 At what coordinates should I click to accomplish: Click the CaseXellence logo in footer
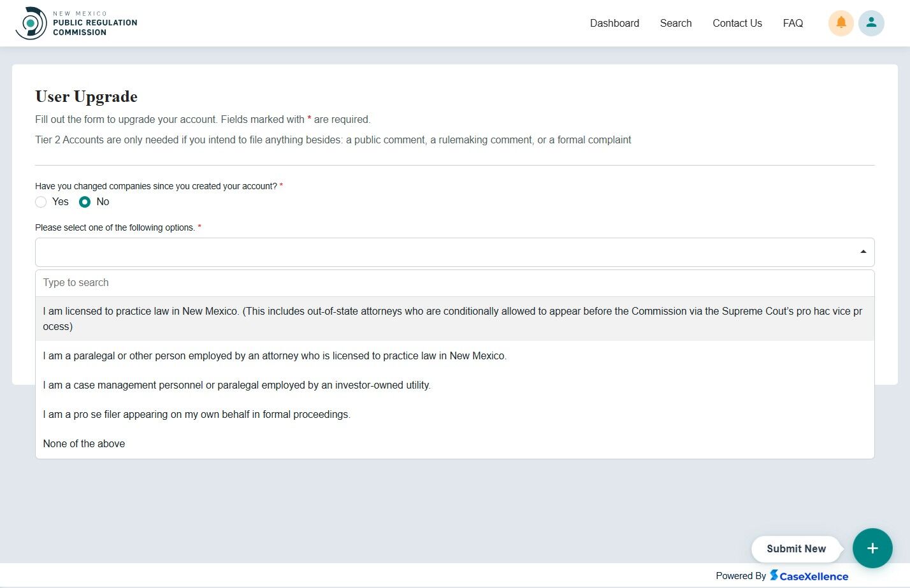[809, 575]
